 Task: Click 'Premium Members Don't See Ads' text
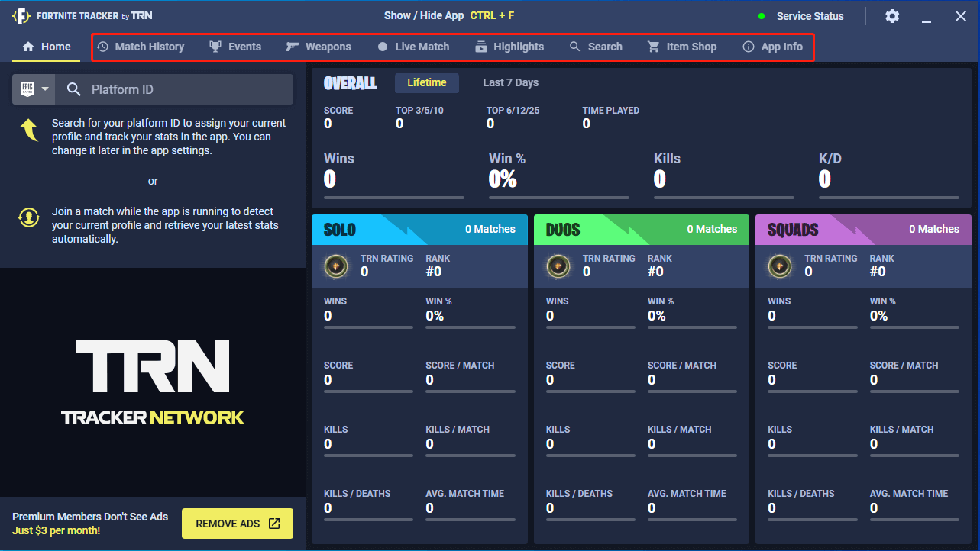pyautogui.click(x=90, y=517)
